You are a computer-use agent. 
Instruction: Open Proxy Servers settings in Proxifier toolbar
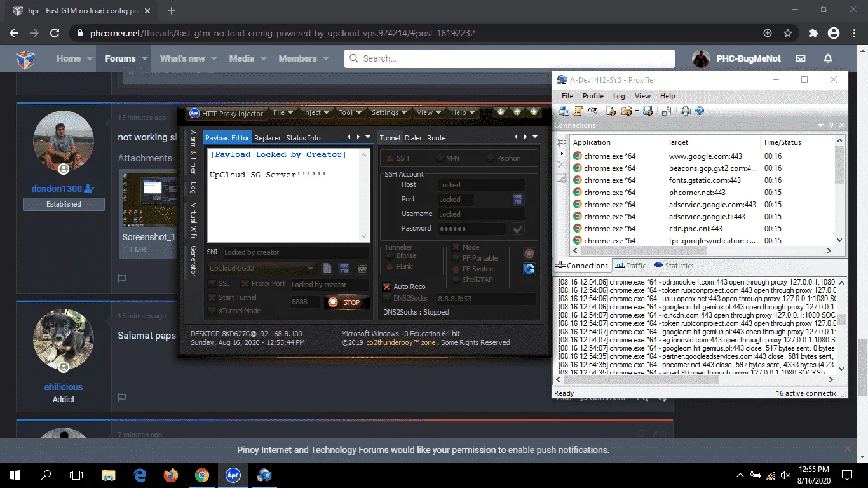coord(564,111)
